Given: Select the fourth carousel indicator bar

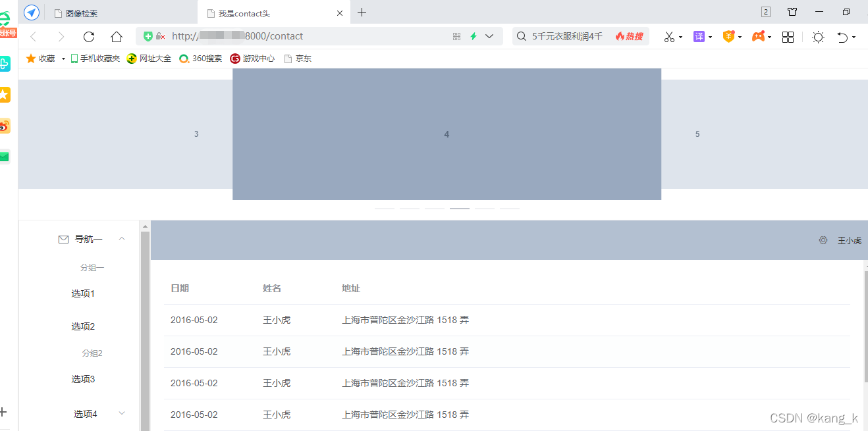Looking at the screenshot, I should tap(460, 208).
